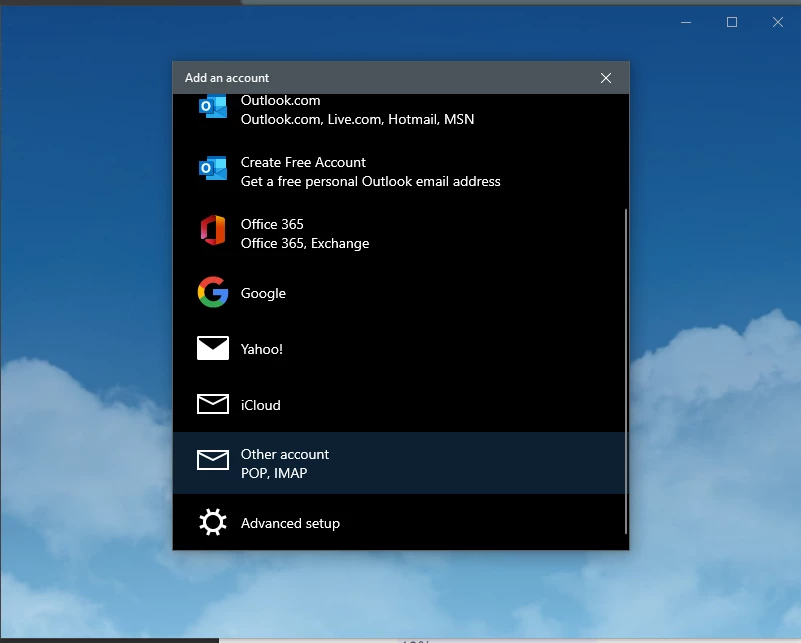The width and height of the screenshot is (801, 643).
Task: Select the iCloud account label
Action: (261, 406)
